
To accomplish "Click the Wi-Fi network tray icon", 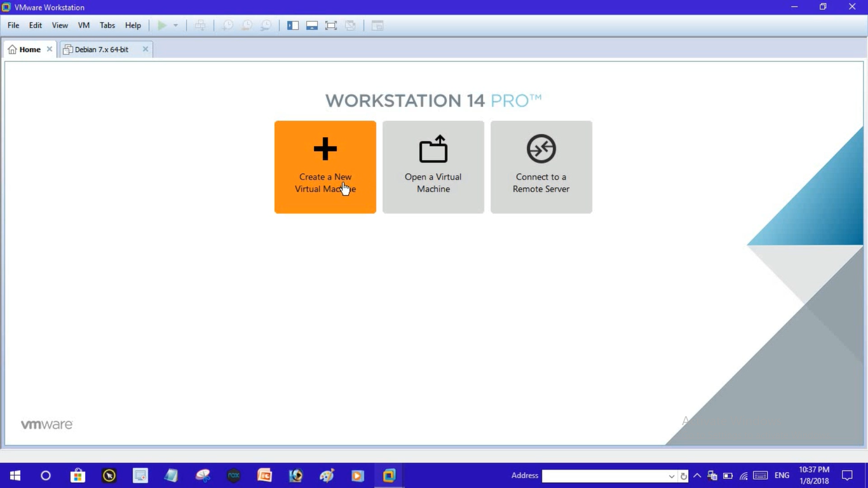I will click(x=743, y=475).
